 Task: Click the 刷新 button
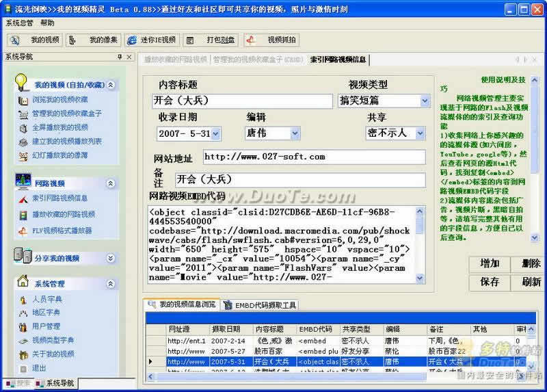(x=529, y=282)
